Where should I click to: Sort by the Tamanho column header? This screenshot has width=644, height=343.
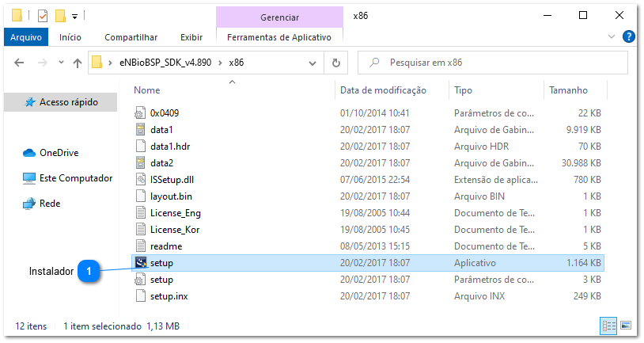(568, 90)
